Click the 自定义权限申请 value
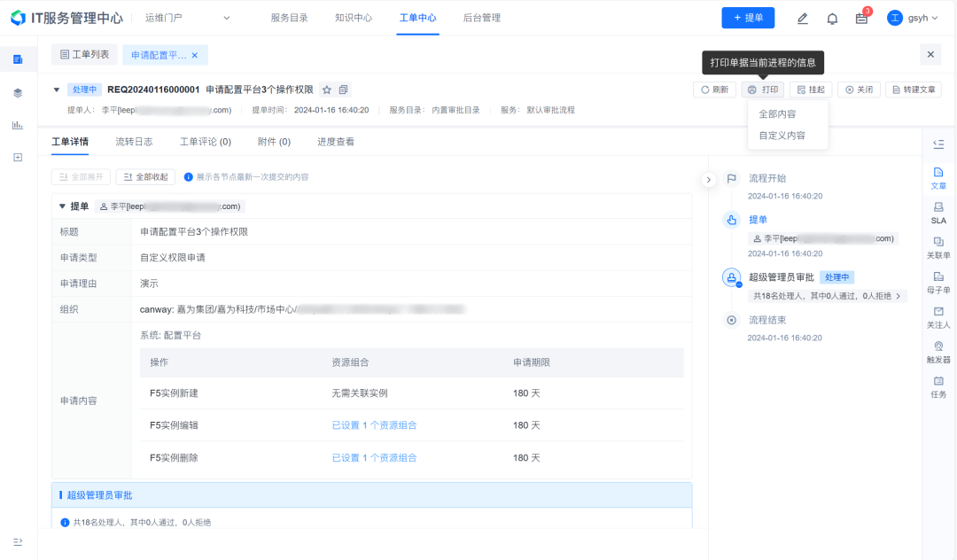The width and height of the screenshot is (957, 560). (173, 258)
